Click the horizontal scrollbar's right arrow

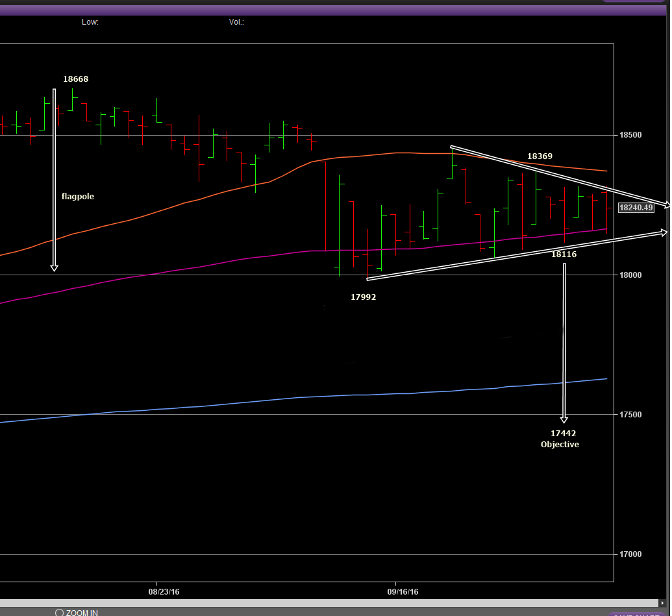663,603
